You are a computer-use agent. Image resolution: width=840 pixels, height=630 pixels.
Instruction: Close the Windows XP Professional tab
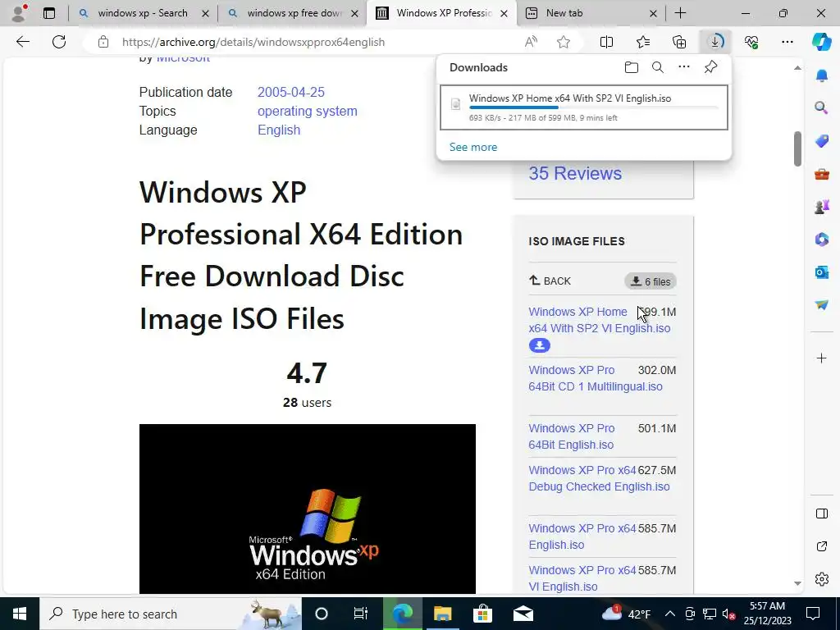click(x=504, y=13)
